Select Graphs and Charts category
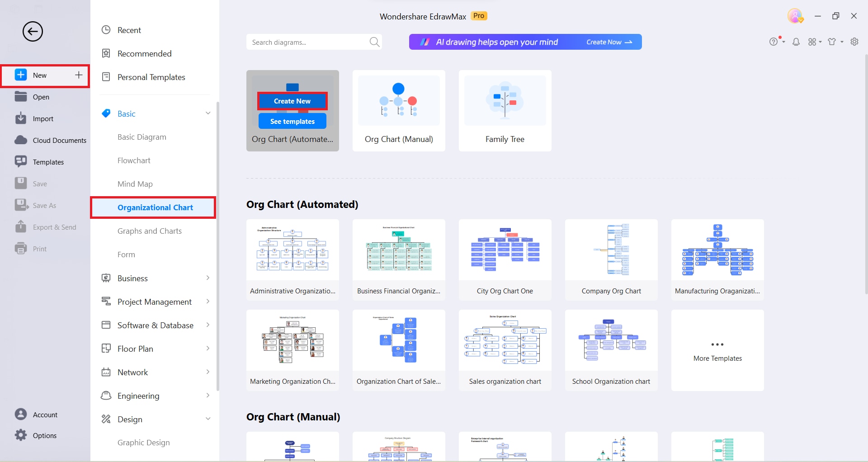This screenshot has width=868, height=462. [x=150, y=231]
